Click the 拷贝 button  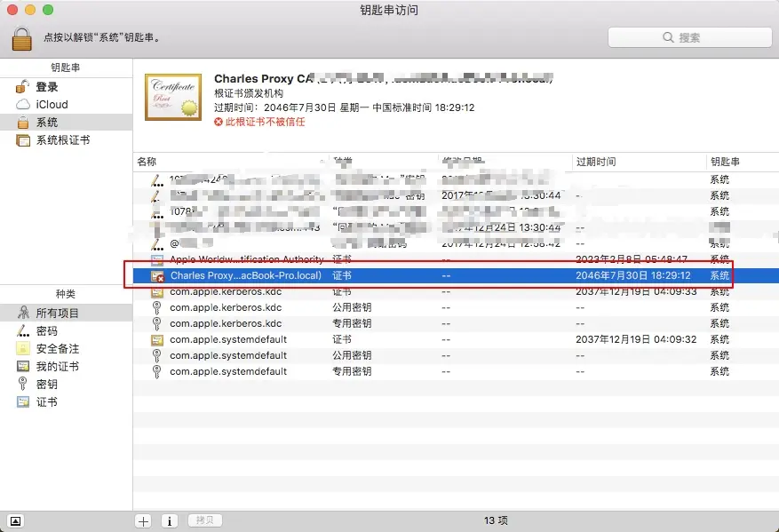pos(204,520)
